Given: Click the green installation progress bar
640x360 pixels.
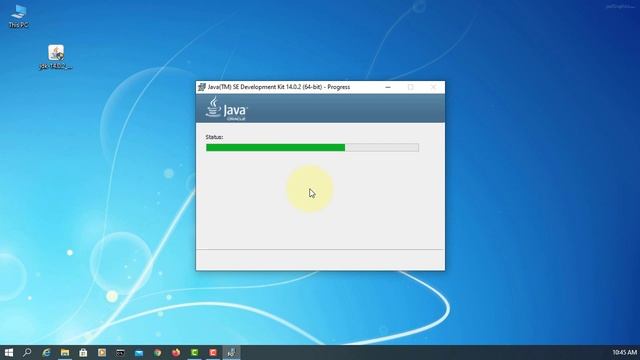Looking at the screenshot, I should (x=312, y=147).
